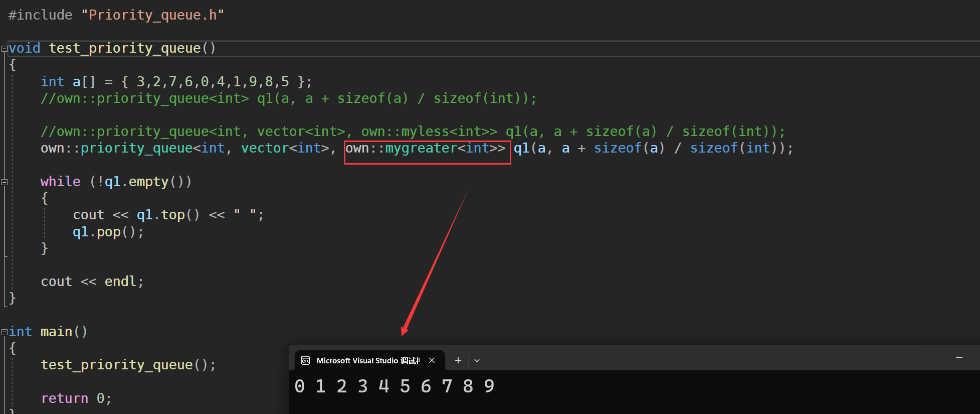
Task: Open a new terminal tab with plus
Action: click(458, 360)
